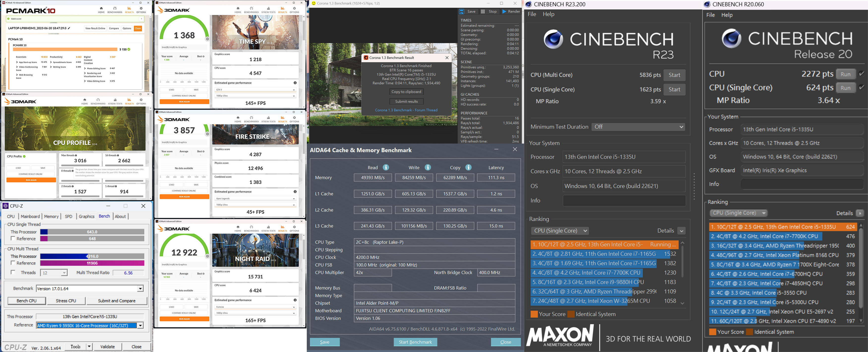The image size is (868, 352).
Task: Open Fortnite game dropdown in Night Raid
Action: click(255, 307)
